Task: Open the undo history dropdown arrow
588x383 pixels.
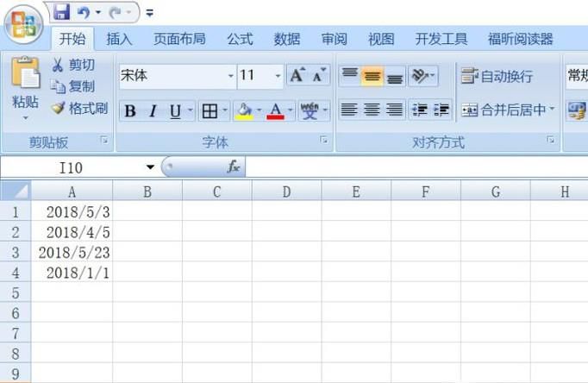Action: point(98,13)
